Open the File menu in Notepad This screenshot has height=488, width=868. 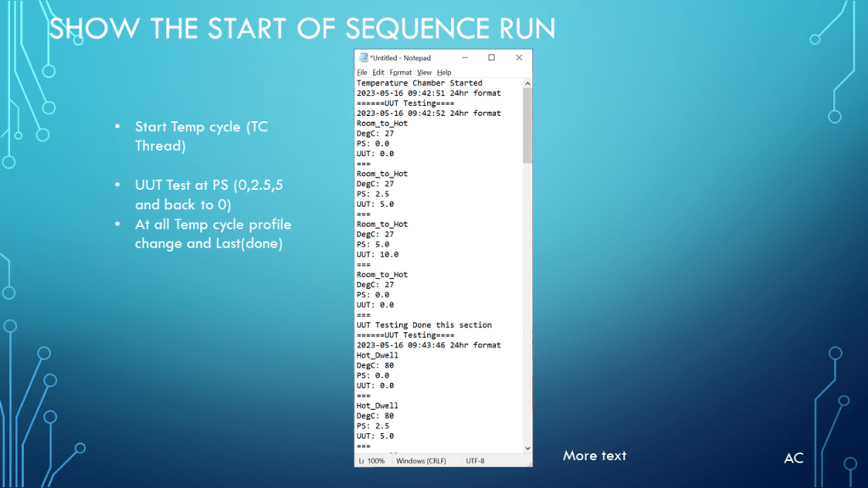point(362,73)
